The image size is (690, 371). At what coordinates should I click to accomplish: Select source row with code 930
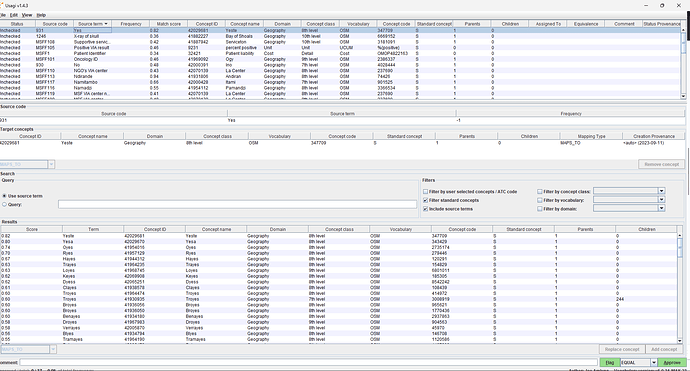point(340,65)
